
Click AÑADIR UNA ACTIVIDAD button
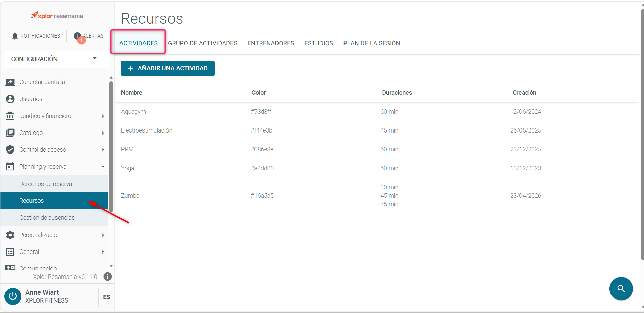coord(168,68)
